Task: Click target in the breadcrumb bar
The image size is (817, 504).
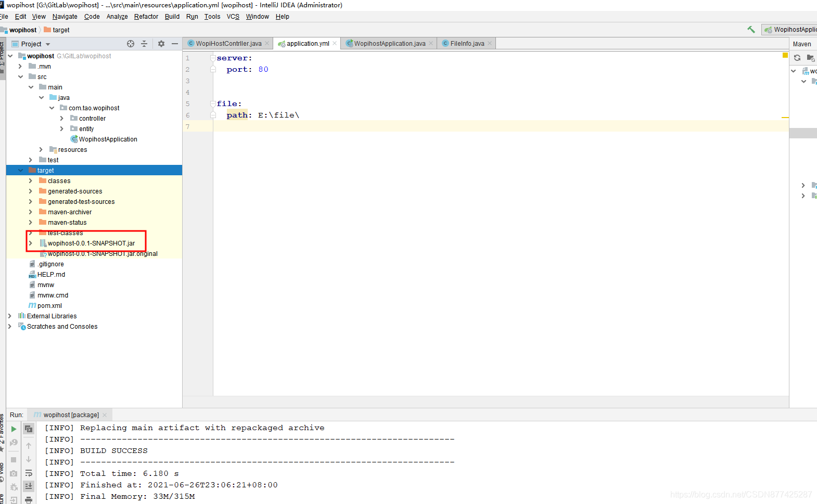Action: point(61,30)
